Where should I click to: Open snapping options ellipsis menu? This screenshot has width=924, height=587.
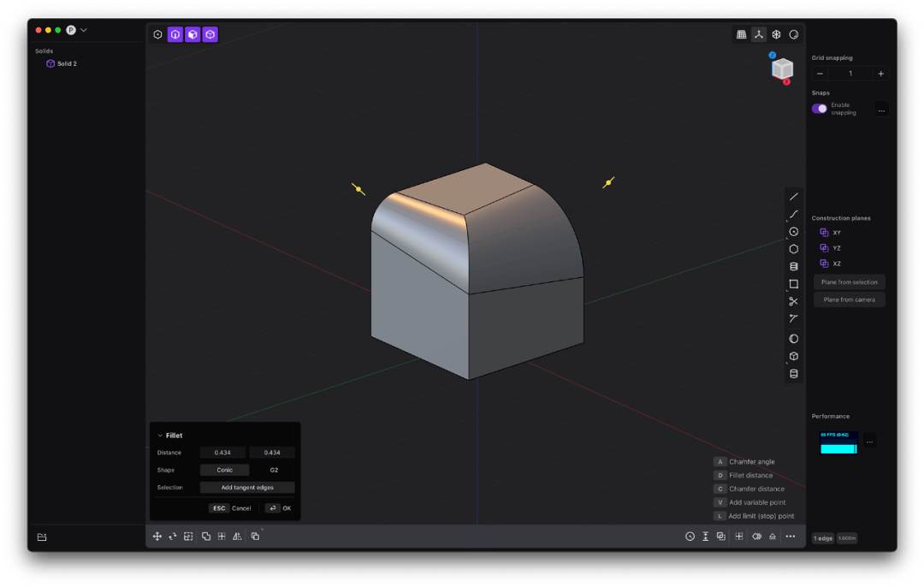tap(881, 109)
